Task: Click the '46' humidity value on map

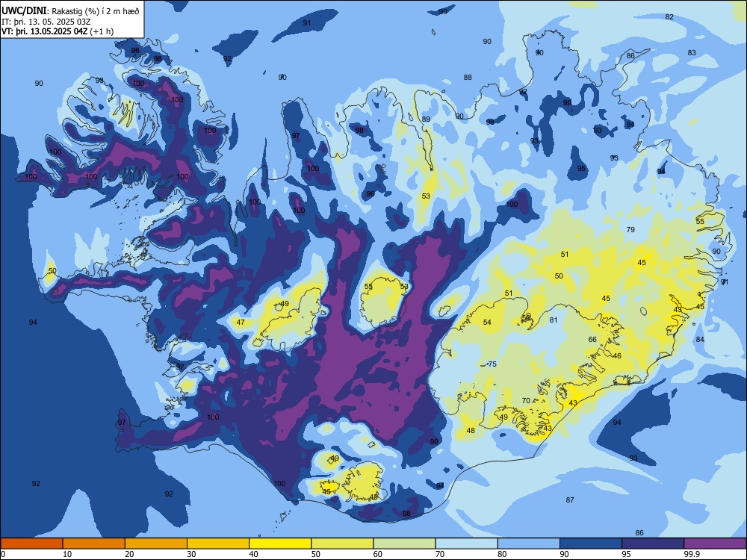Action: click(617, 355)
